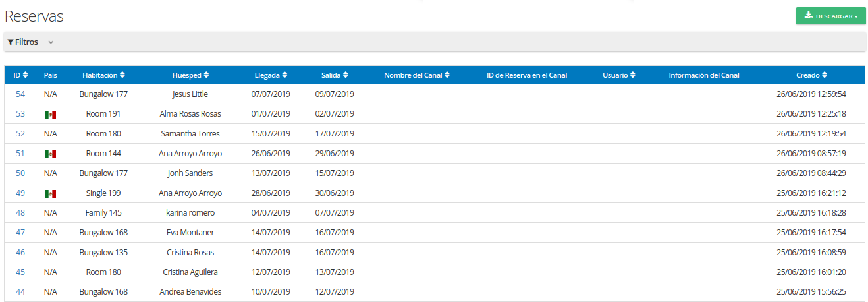
Task: Click created timestamp 26/06/2019 08:57:19
Action: point(811,154)
